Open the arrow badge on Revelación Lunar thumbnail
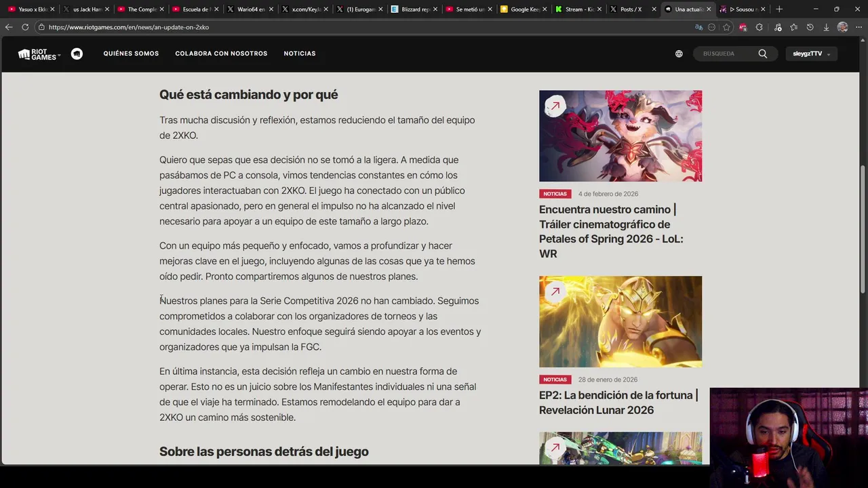 click(x=555, y=291)
